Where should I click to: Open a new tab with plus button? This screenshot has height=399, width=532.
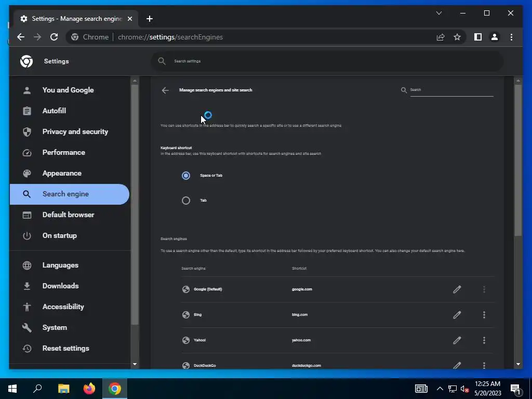coord(149,19)
